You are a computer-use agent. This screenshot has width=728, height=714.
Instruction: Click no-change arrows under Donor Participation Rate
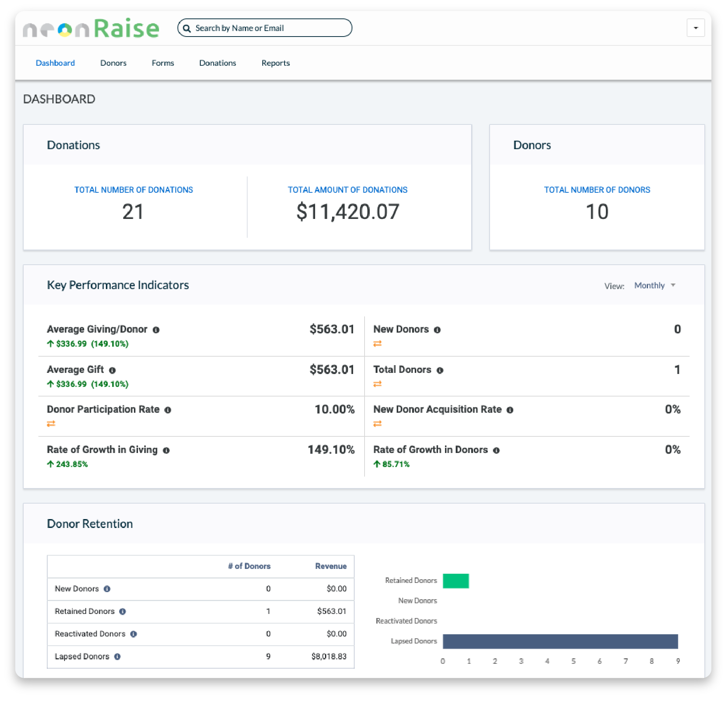51,423
